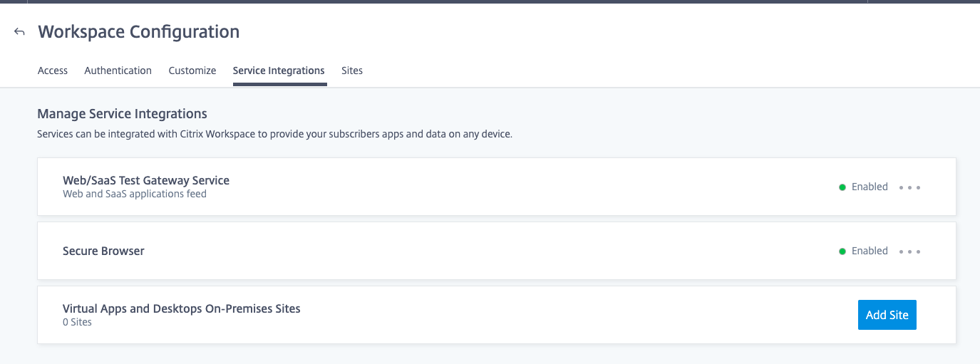Click the Manage Service Integrations heading

click(122, 113)
